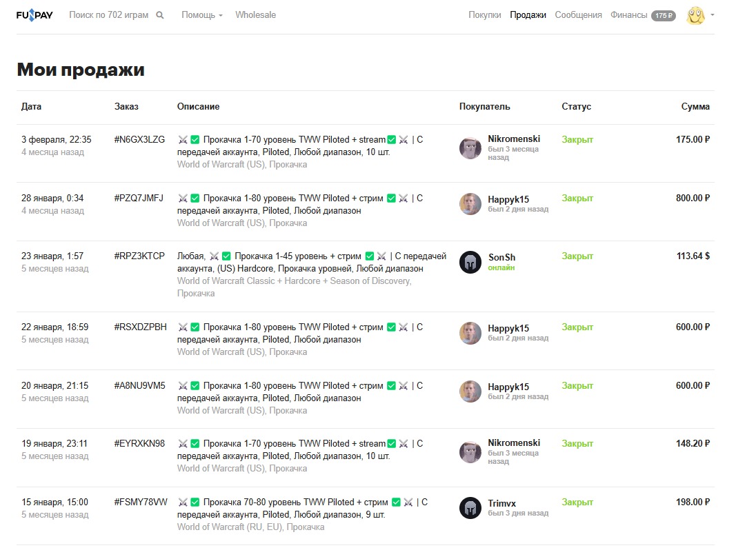Open the Продажи section
The height and width of the screenshot is (559, 756).
point(528,15)
